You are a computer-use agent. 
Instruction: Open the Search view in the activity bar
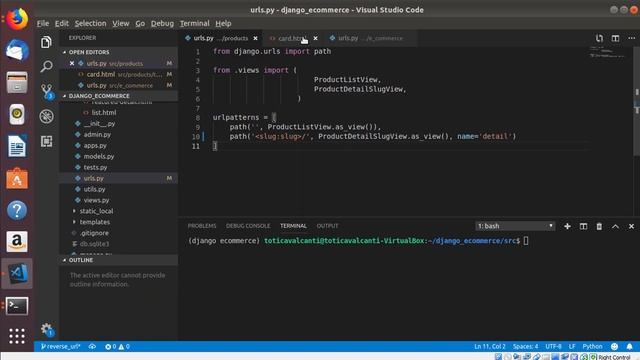pyautogui.click(x=46, y=66)
